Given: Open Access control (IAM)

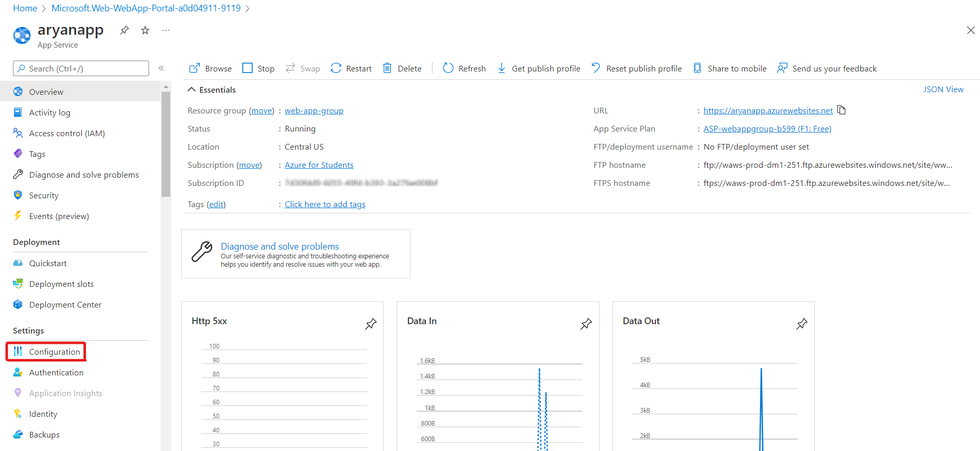Looking at the screenshot, I should (80, 133).
